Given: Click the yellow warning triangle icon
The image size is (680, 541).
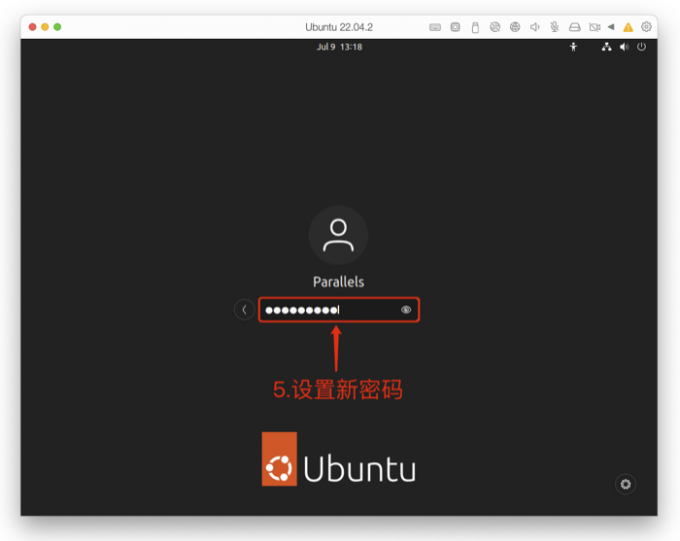Looking at the screenshot, I should (628, 27).
